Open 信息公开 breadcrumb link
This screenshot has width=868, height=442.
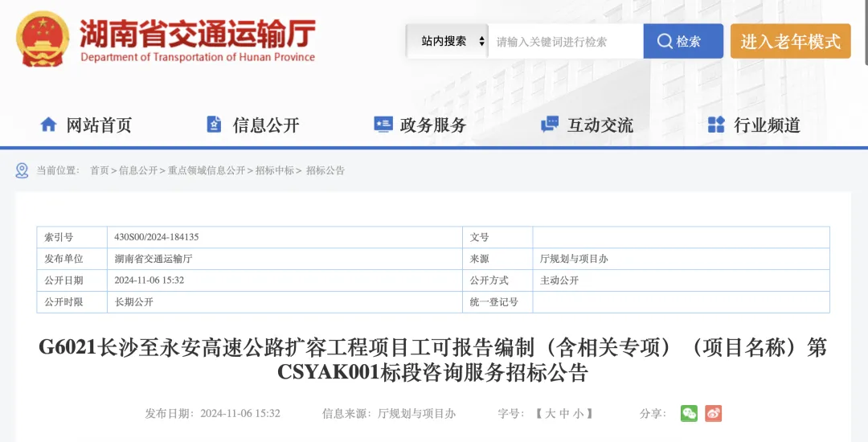click(138, 170)
